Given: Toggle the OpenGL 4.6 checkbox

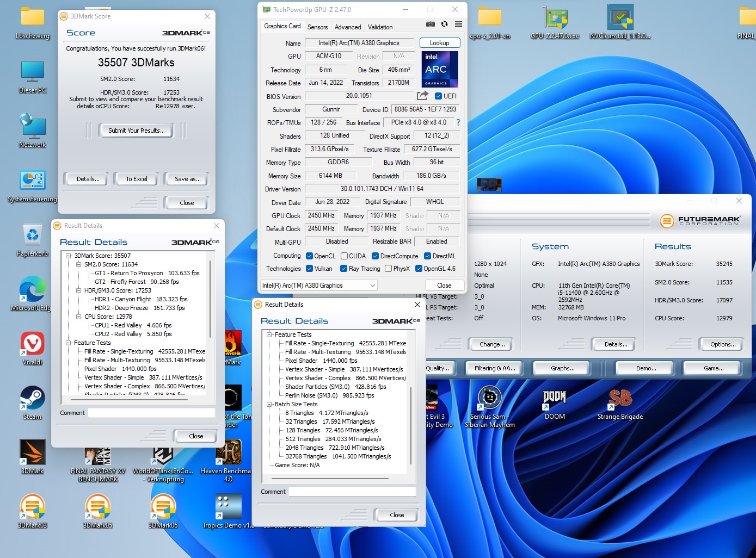Looking at the screenshot, I should (x=419, y=269).
